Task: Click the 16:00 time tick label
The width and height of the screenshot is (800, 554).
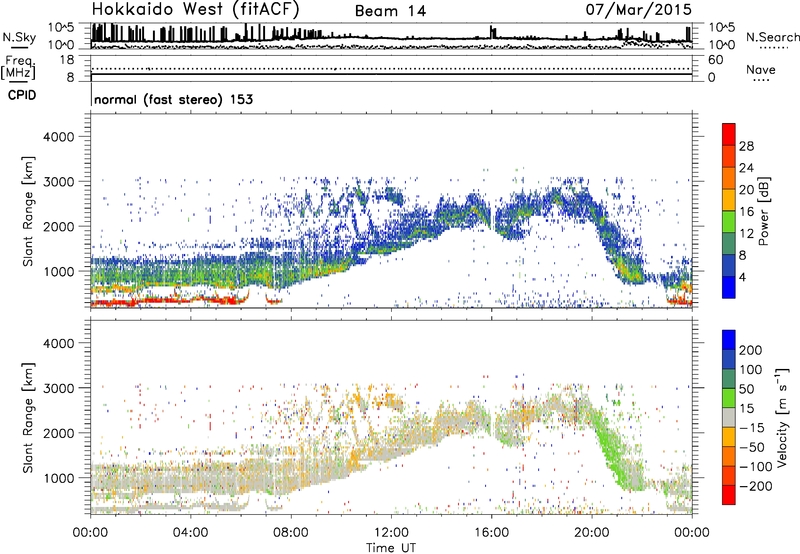Action: [x=491, y=533]
